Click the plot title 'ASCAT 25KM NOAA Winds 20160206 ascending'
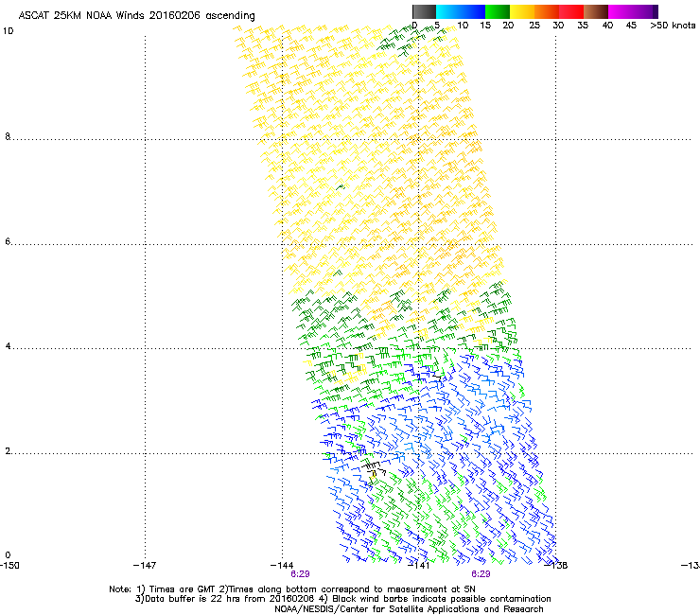Image resolution: width=700 pixels, height=615 pixels. [136, 16]
